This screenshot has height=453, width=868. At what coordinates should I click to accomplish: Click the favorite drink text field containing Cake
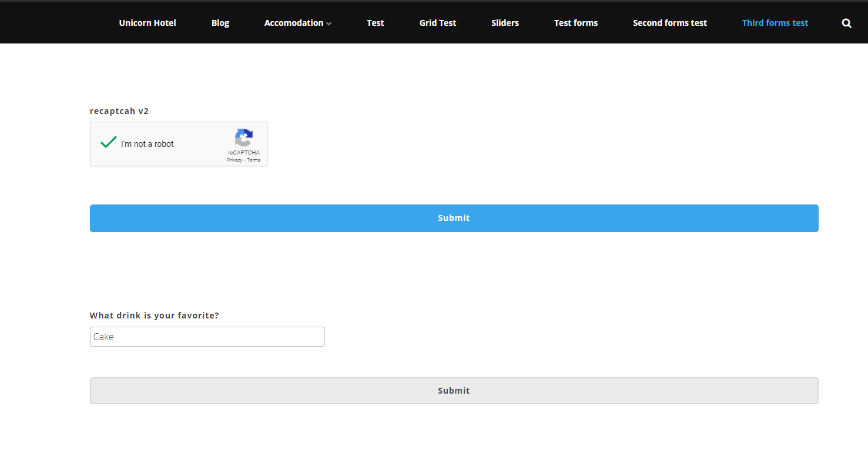tap(207, 337)
